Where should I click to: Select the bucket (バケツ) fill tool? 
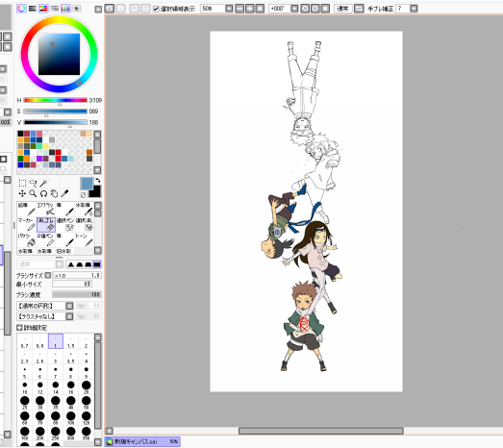27,240
